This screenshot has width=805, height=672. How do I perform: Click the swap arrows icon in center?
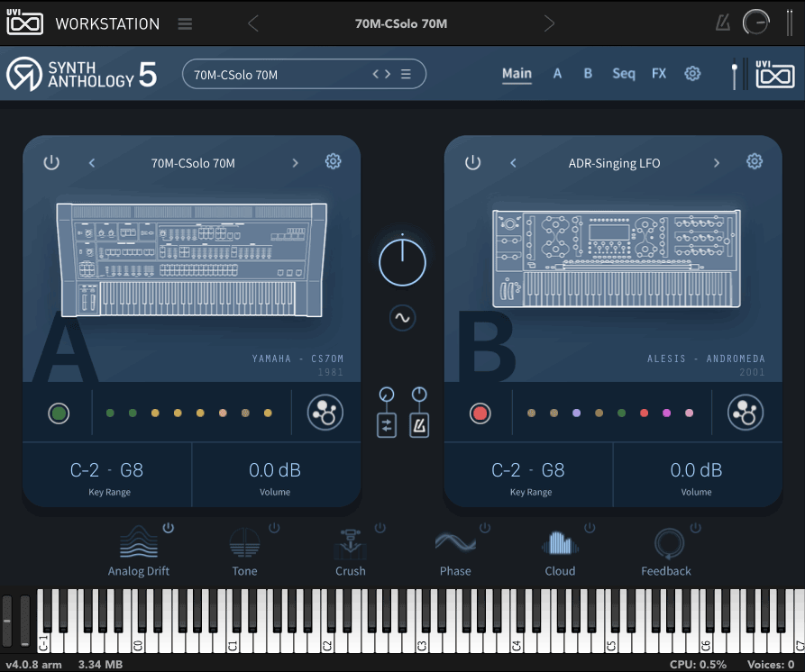coord(387,425)
